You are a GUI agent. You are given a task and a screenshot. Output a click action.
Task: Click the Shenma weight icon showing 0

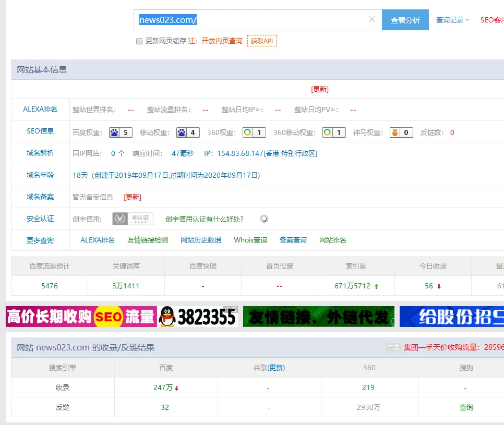pyautogui.click(x=401, y=132)
